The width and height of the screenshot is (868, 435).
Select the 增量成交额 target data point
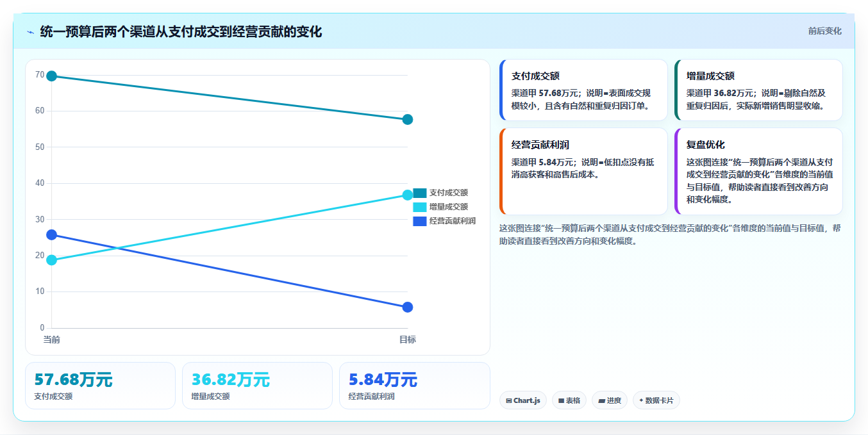coord(407,195)
